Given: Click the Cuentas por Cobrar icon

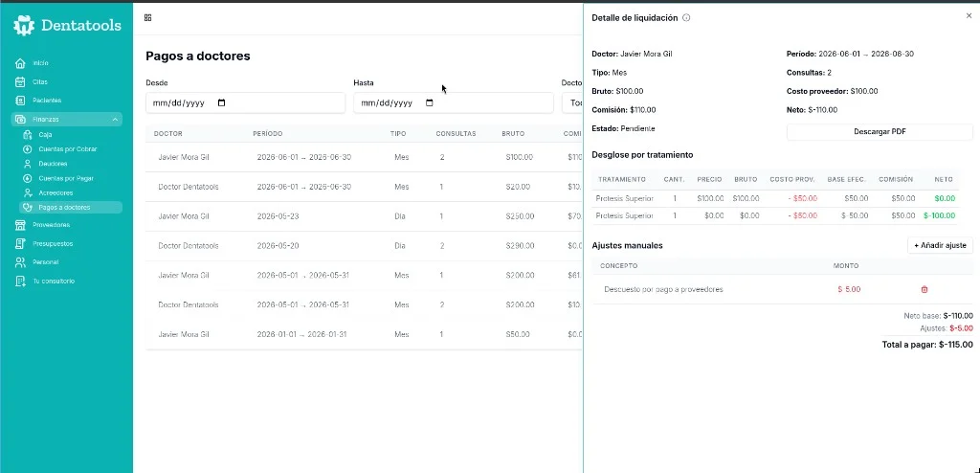Looking at the screenshot, I should 27,149.
